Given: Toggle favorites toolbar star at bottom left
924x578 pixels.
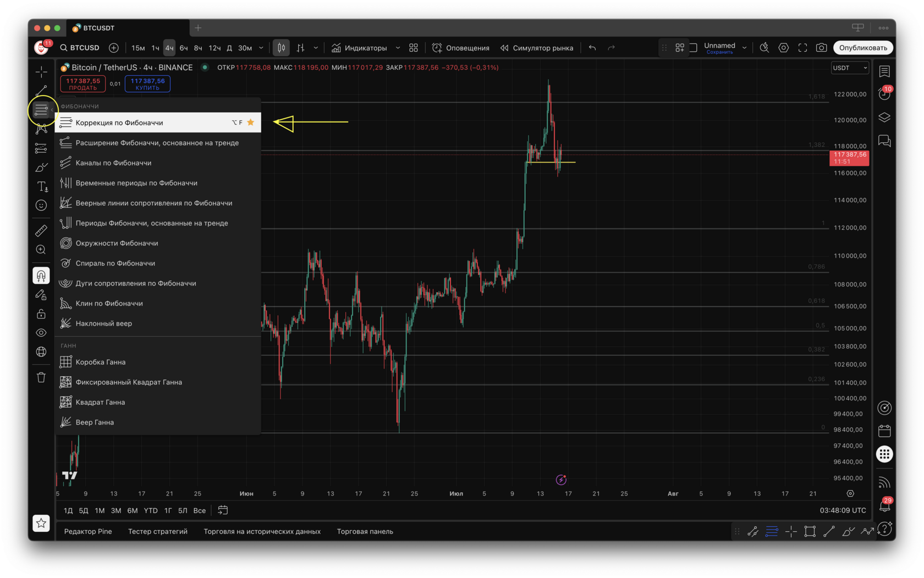Looking at the screenshot, I should coord(41,524).
